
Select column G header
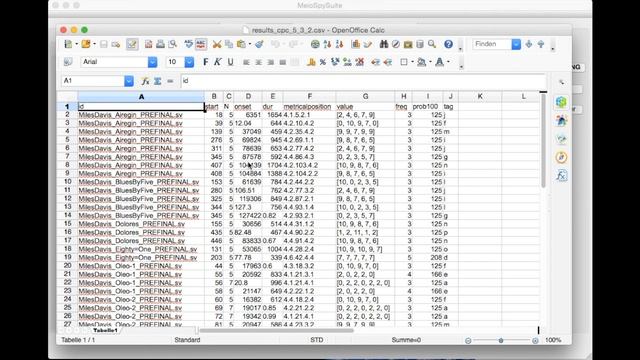tap(365, 96)
